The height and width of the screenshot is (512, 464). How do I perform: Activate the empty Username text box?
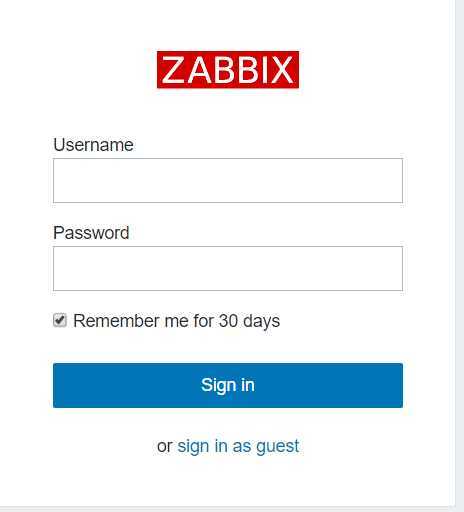pyautogui.click(x=228, y=180)
